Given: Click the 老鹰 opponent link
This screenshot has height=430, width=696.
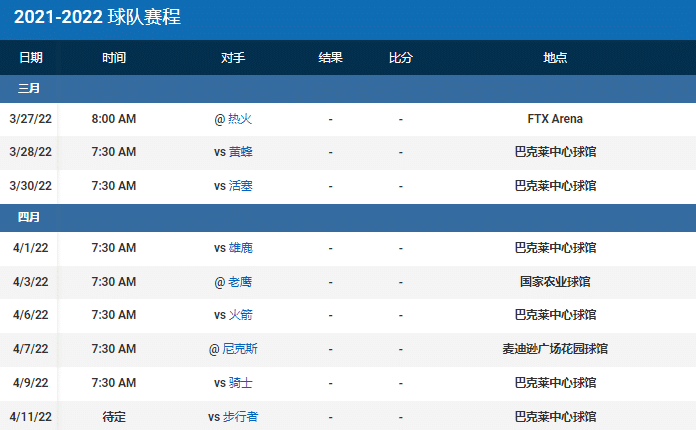Looking at the screenshot, I should tap(240, 282).
